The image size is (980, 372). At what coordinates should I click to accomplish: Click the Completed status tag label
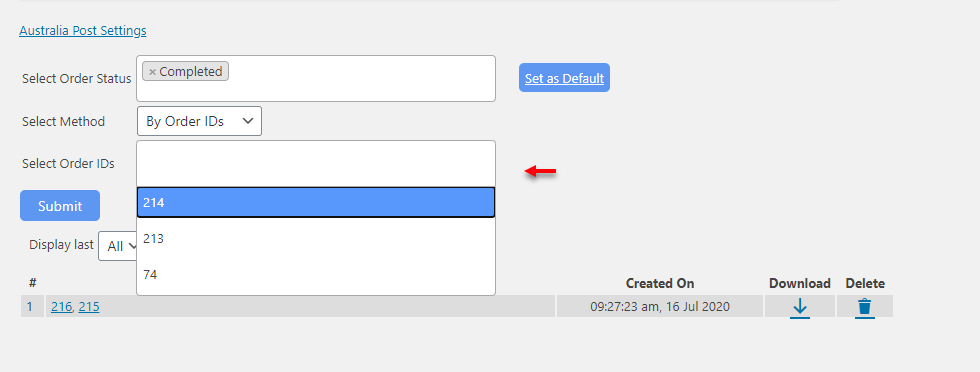pyautogui.click(x=191, y=72)
